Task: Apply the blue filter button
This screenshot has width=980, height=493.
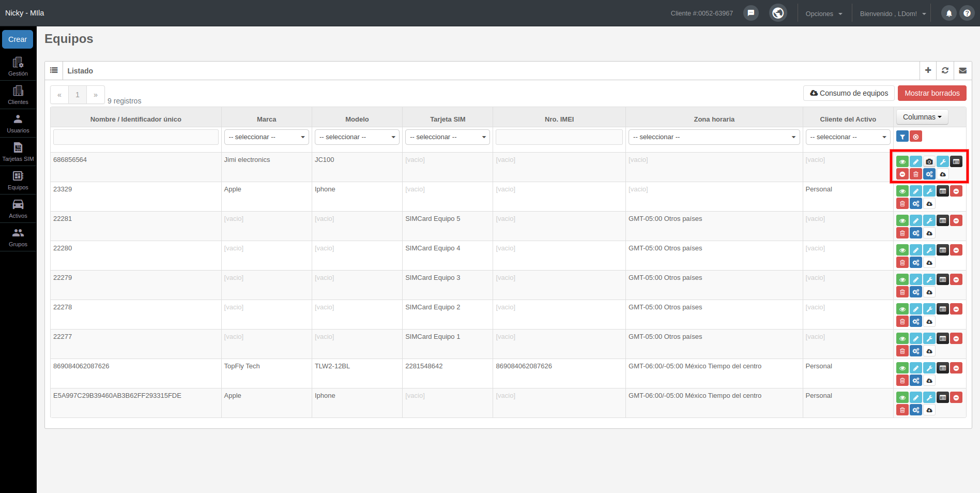Action: click(x=902, y=137)
